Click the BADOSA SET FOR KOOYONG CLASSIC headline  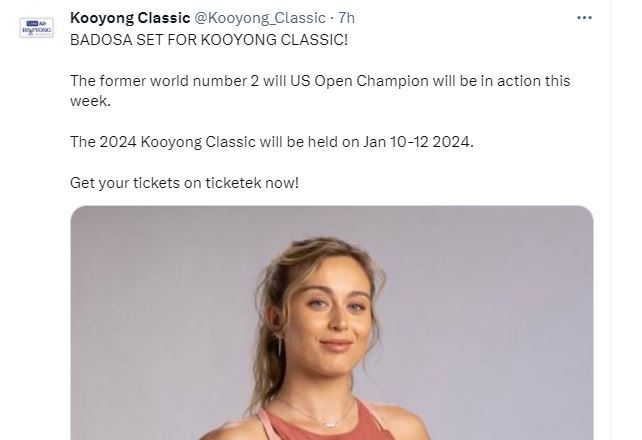point(209,40)
